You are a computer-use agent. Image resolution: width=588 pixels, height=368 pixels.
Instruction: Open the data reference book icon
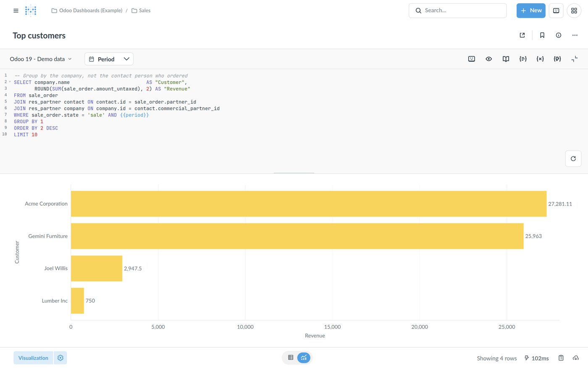click(x=506, y=59)
